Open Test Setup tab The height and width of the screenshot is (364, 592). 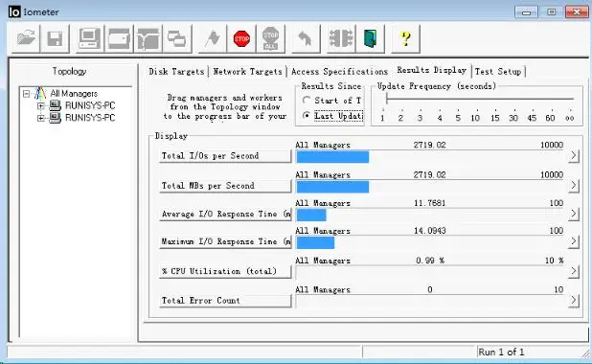[x=498, y=72]
